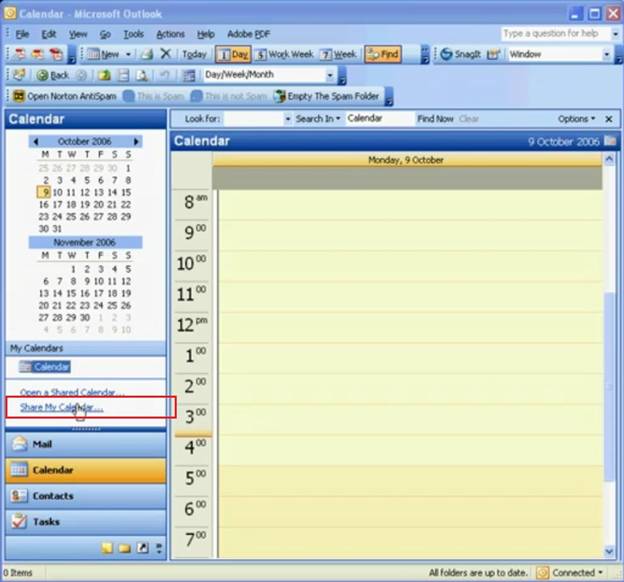624x582 pixels.
Task: Open the Go menu
Action: [105, 34]
